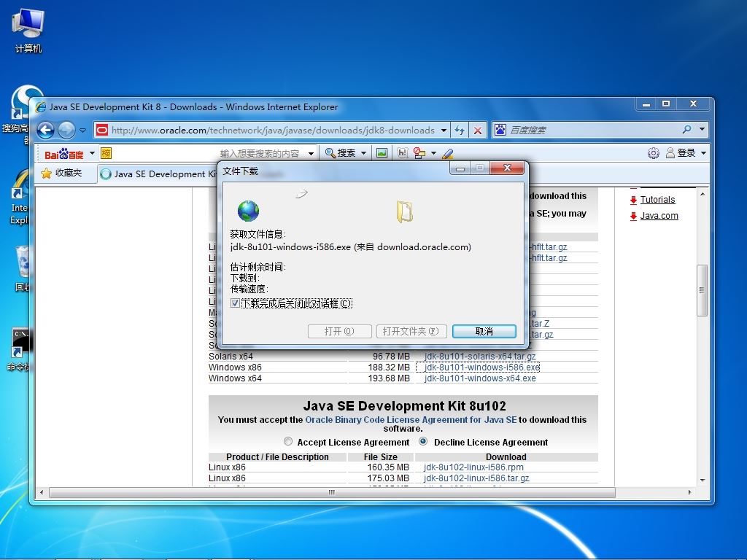Focus the oracle.com address bar URL
This screenshot has width=747, height=560.
point(273,130)
